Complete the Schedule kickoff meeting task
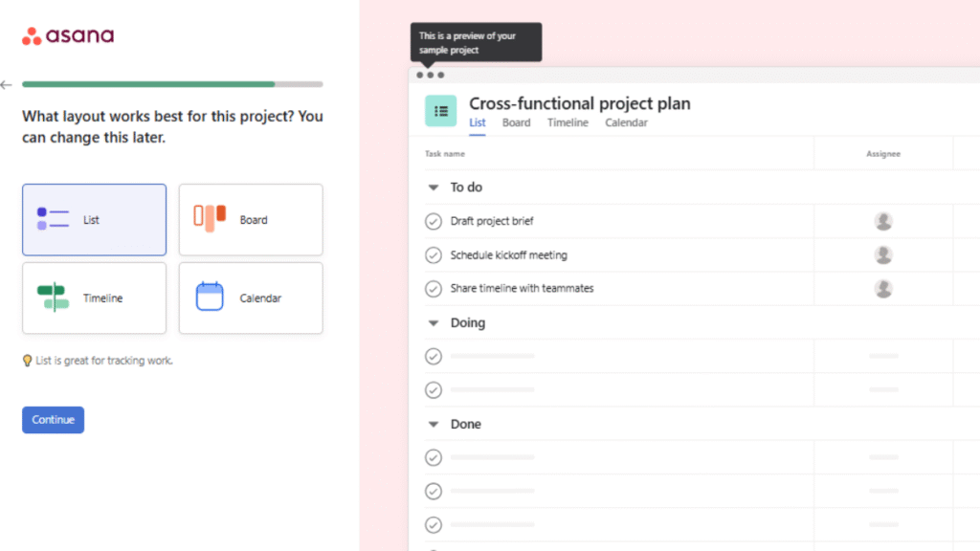 [x=433, y=254]
